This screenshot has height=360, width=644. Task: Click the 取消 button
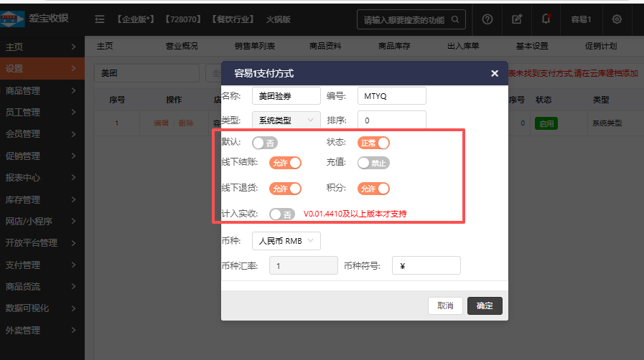click(445, 306)
